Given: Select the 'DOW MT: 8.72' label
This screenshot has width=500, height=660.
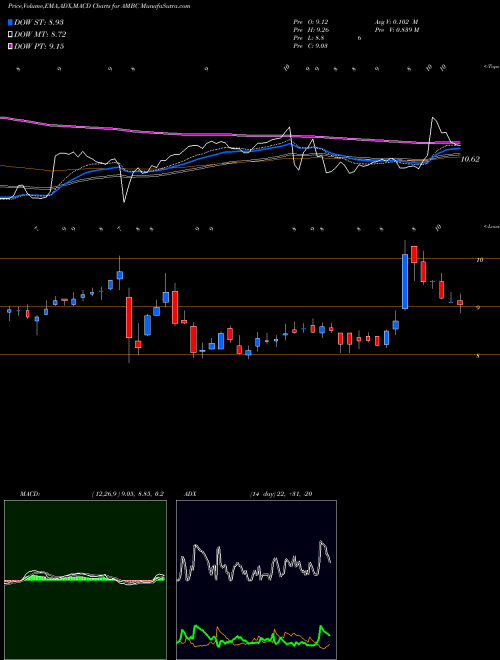Looking at the screenshot, I should click(40, 35).
